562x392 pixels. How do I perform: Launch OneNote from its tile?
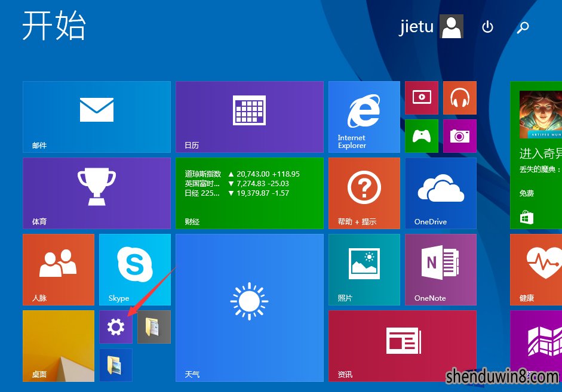coord(441,270)
